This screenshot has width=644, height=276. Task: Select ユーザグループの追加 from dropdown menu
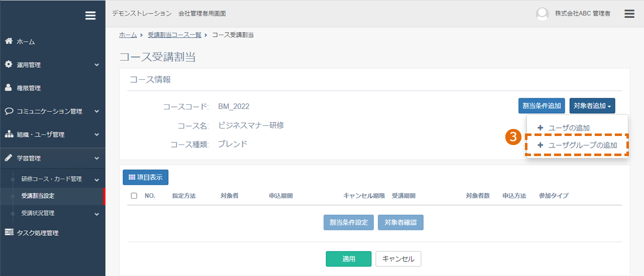tap(577, 145)
